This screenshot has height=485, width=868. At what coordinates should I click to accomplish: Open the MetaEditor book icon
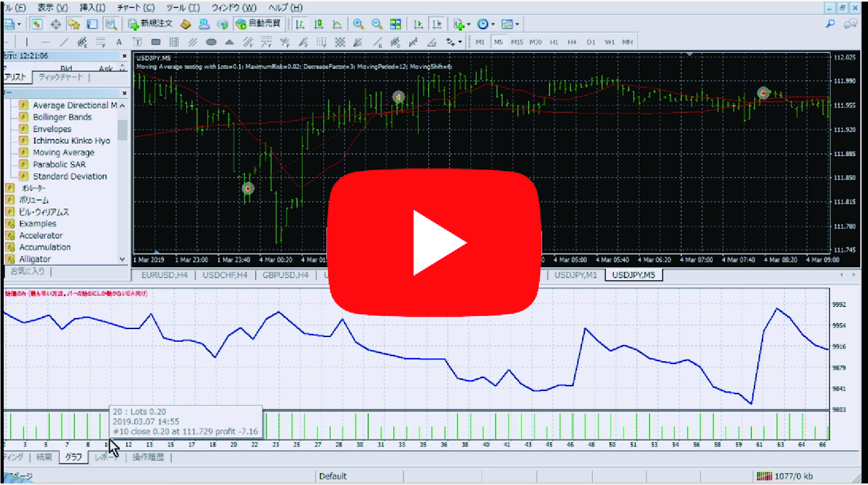coord(186,24)
